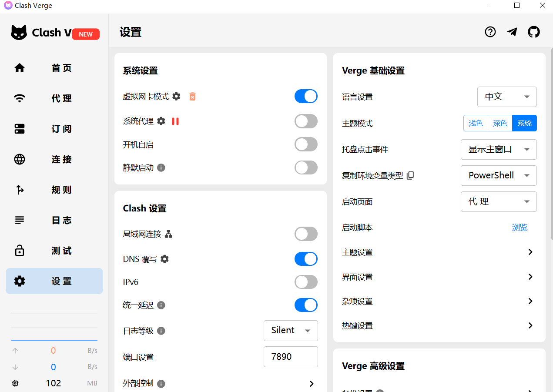This screenshot has width=553, height=392.
Task: Click the info icon next to 日志等级
Action: 161,331
